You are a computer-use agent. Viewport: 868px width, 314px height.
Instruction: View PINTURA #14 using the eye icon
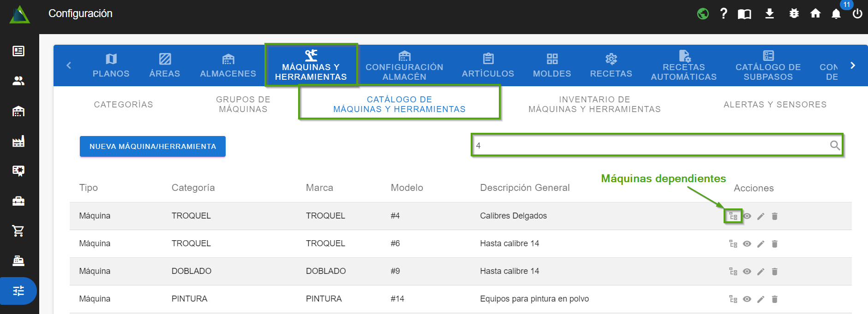coord(747,299)
